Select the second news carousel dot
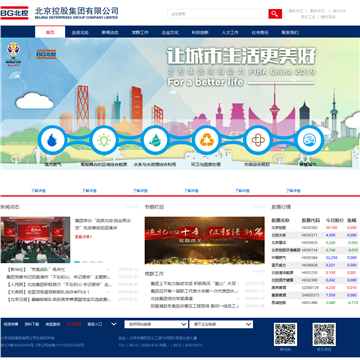The image size is (360, 360). coord(85,262)
